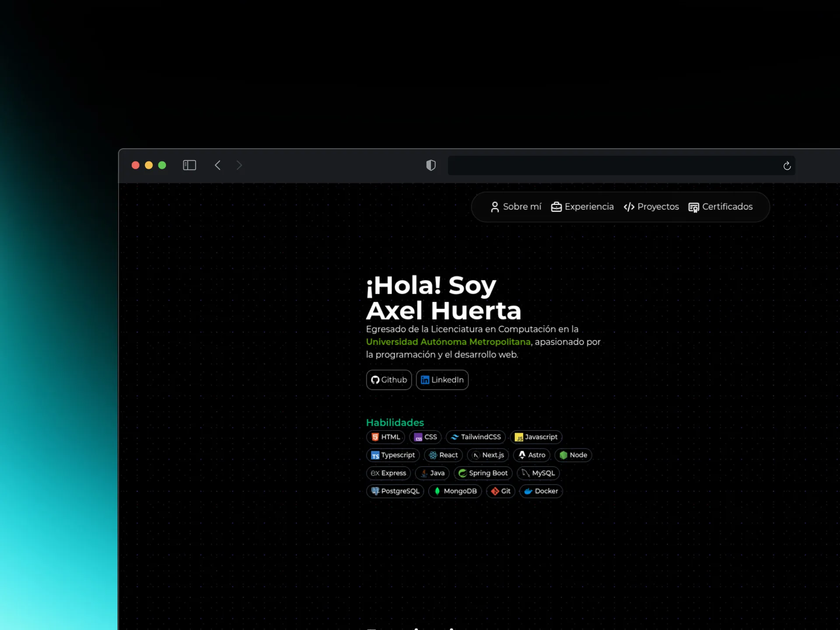Image resolution: width=840 pixels, height=630 pixels.
Task: Click the MongoDB skill badge
Action: tap(455, 491)
